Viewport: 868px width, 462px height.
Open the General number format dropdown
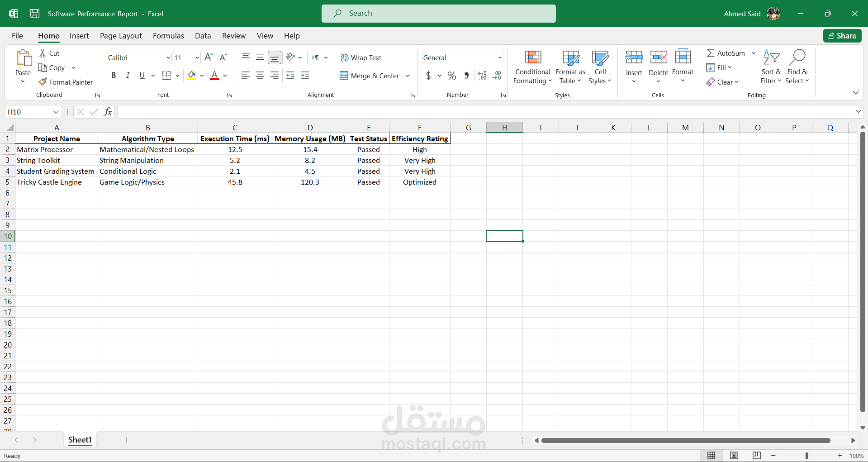(500, 57)
